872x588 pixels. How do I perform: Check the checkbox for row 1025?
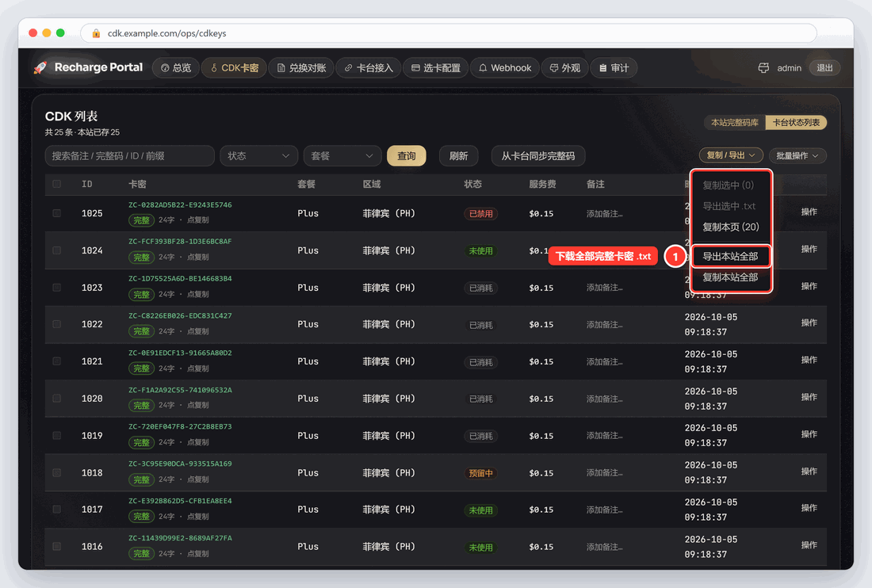pos(57,213)
